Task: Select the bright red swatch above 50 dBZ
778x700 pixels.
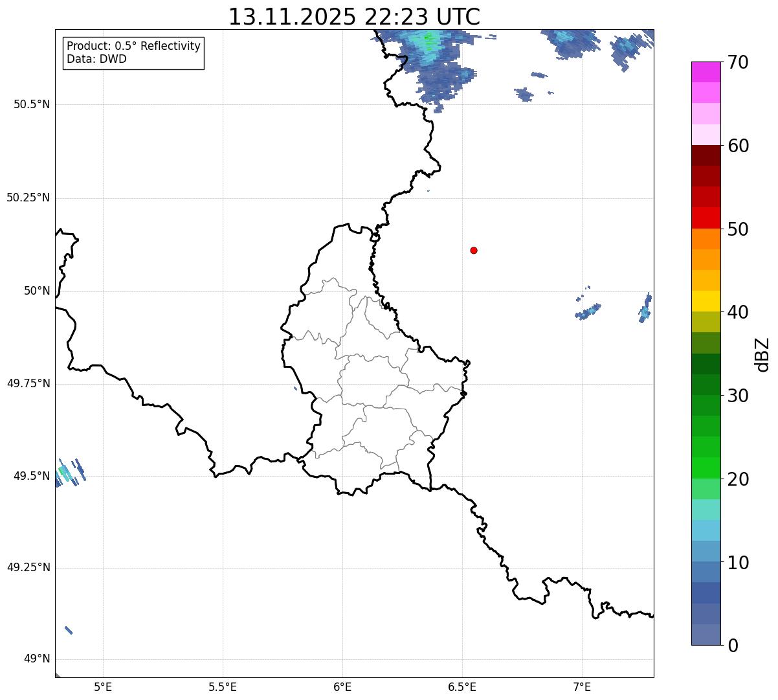Action: pos(705,218)
